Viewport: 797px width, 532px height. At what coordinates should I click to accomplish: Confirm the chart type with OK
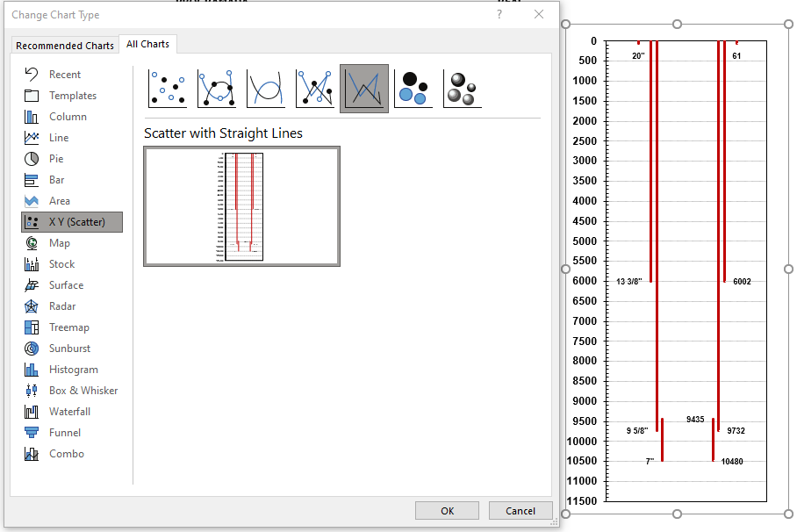coord(448,511)
